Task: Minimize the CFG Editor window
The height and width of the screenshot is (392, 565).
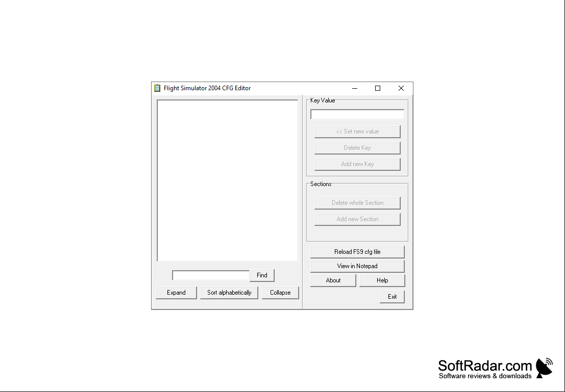Action: 355,88
